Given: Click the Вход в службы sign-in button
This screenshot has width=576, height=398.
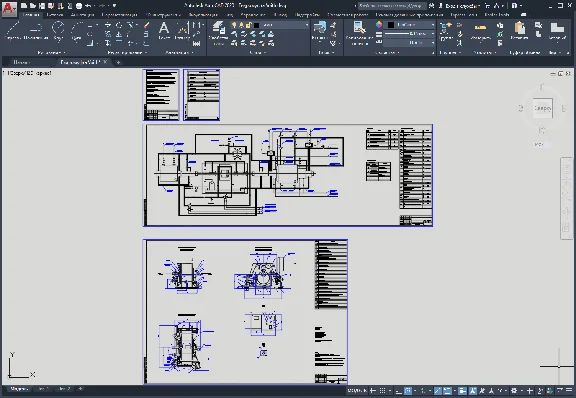Looking at the screenshot, I should click(461, 6).
